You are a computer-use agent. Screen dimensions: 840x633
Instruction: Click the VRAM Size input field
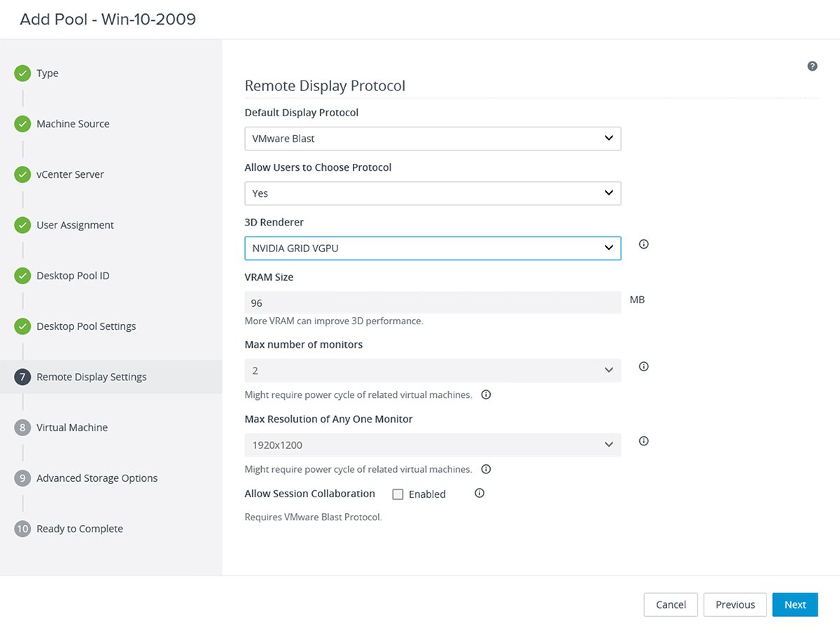(x=432, y=302)
